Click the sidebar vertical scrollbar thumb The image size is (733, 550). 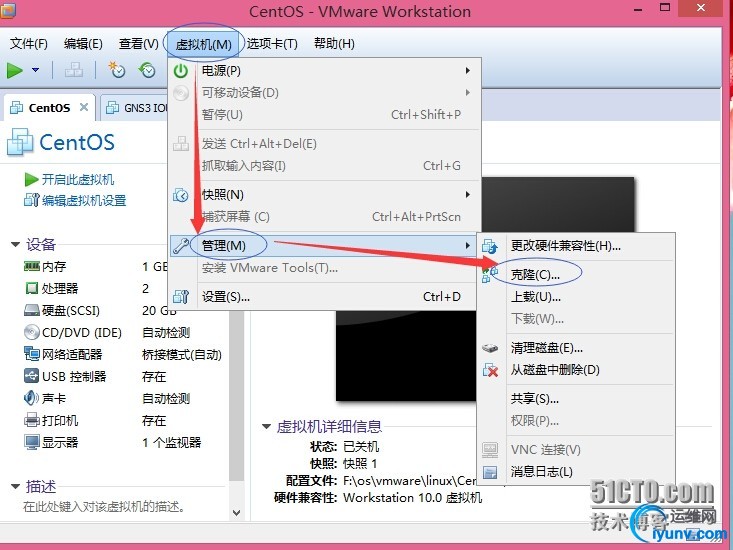pos(237,395)
